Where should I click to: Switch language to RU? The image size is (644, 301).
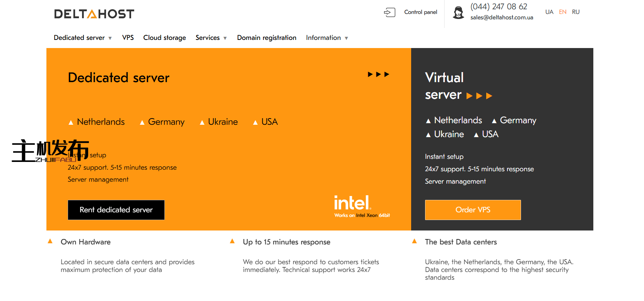coord(576,12)
